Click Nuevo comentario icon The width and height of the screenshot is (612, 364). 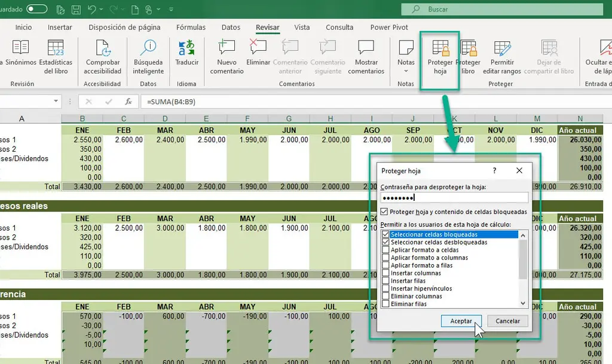tap(227, 57)
